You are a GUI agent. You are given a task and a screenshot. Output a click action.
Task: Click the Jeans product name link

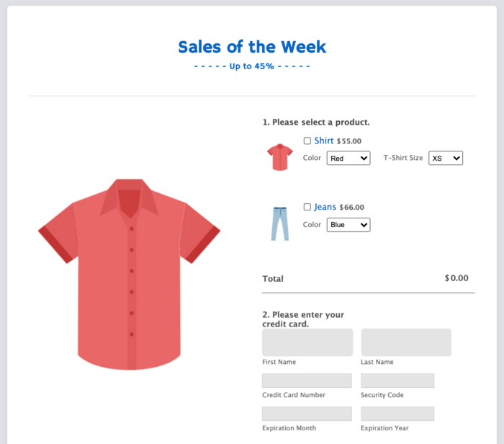coord(325,207)
